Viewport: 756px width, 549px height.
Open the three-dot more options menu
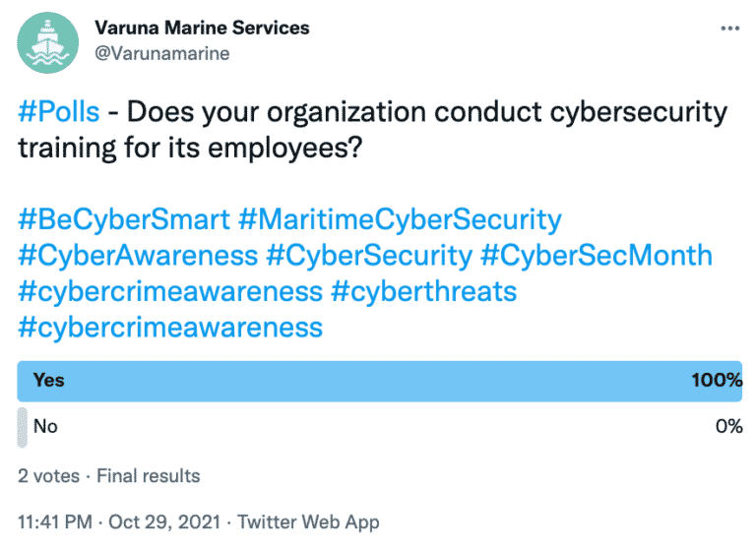(x=729, y=29)
